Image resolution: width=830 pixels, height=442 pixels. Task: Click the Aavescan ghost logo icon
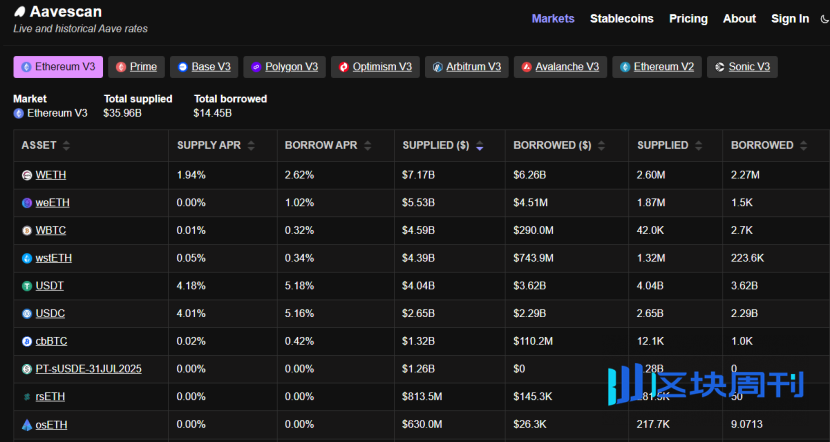pos(20,12)
